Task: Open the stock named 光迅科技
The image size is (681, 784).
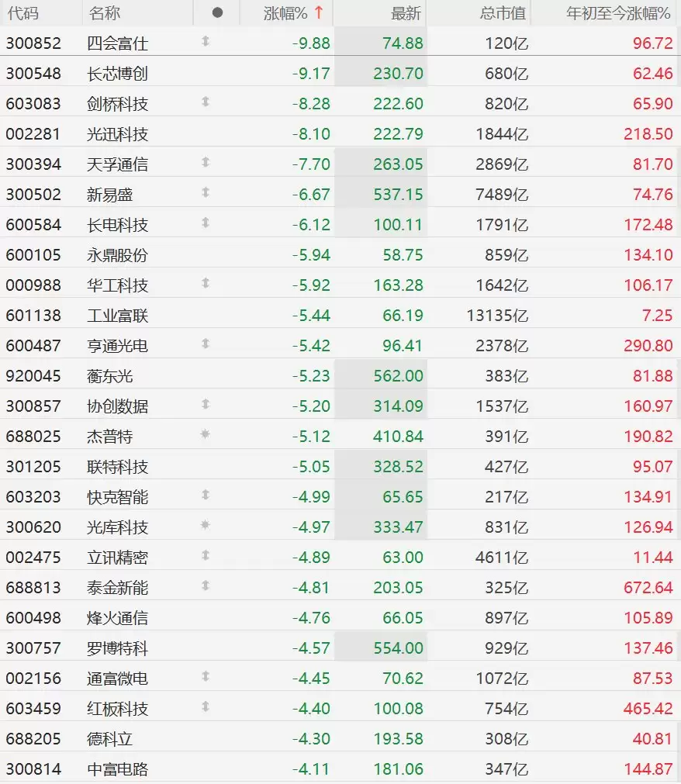Action: point(117,134)
